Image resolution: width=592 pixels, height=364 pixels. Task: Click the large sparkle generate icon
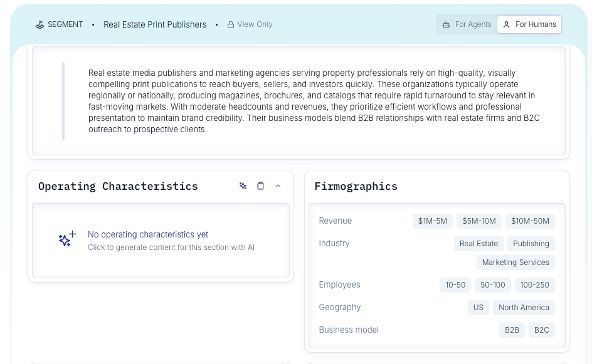pyautogui.click(x=67, y=239)
